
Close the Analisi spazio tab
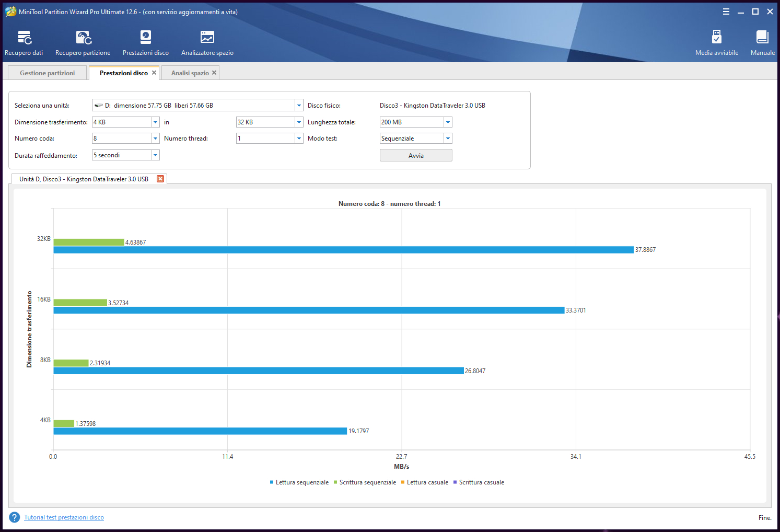[214, 73]
